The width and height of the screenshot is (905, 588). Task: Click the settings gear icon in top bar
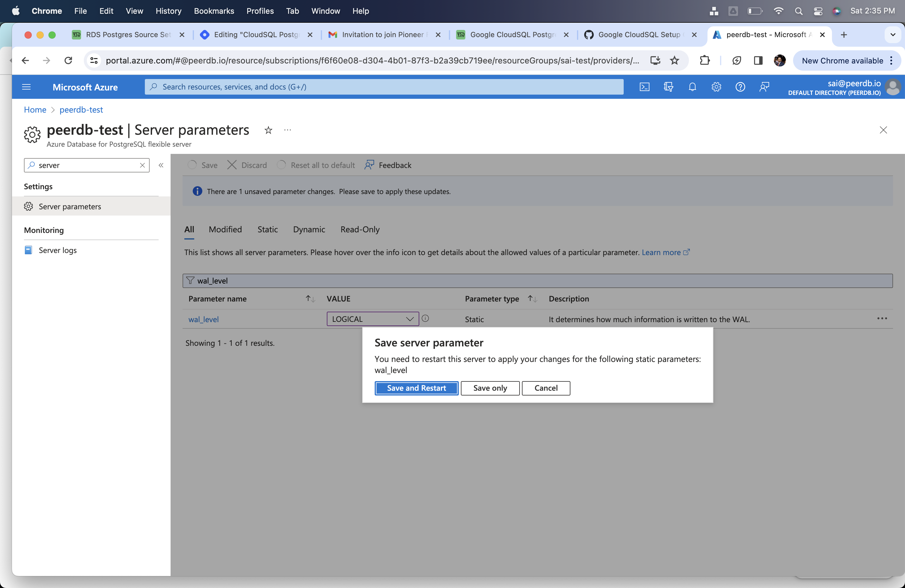(716, 87)
